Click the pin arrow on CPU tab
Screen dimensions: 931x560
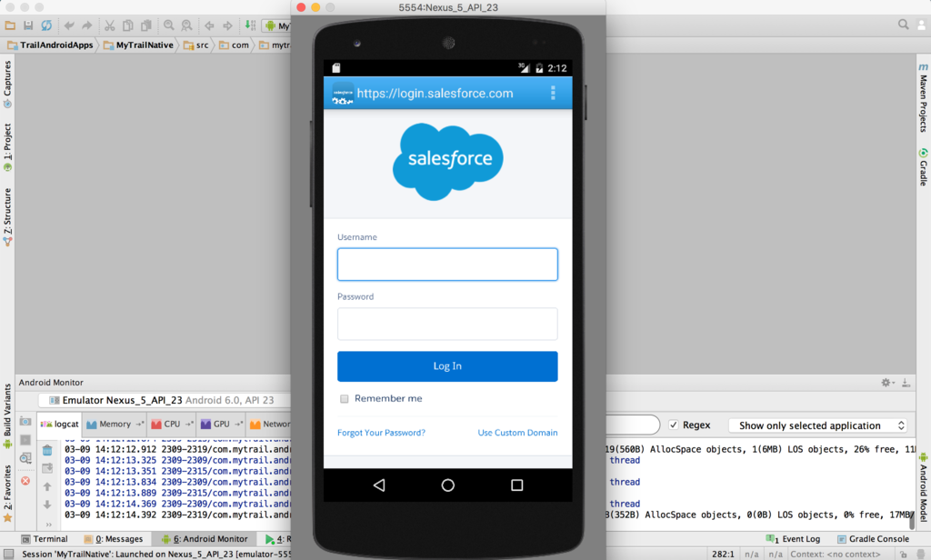(x=189, y=424)
